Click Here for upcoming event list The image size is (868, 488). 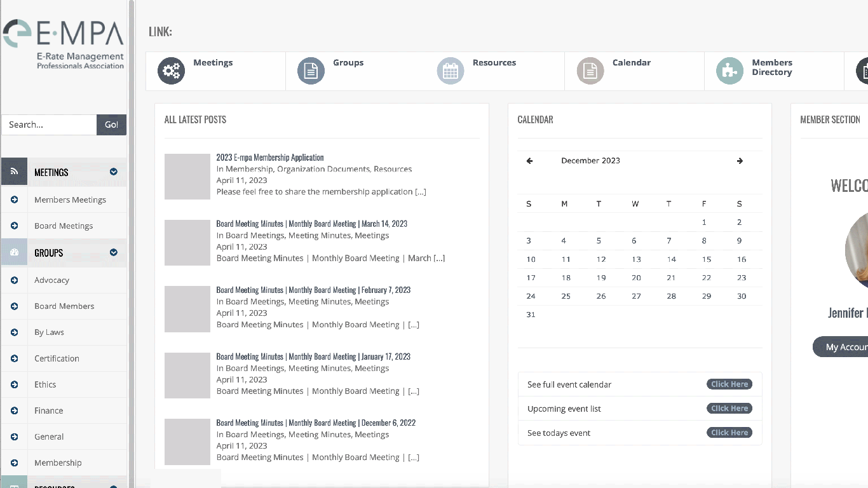pyautogui.click(x=729, y=409)
